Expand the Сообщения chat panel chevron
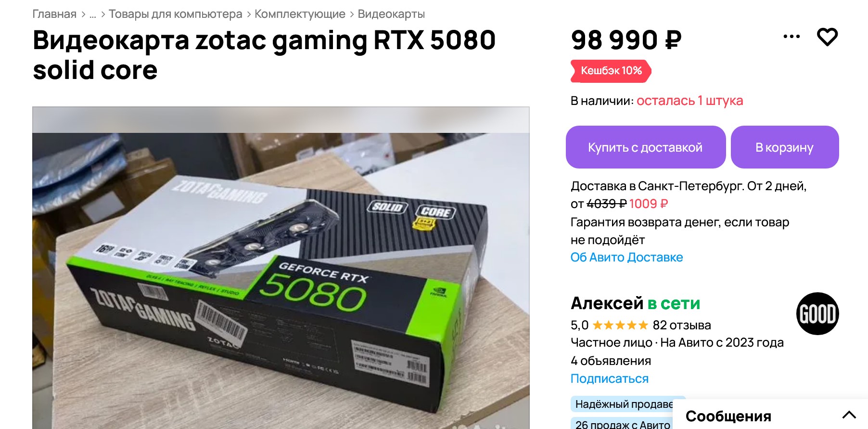 [x=849, y=415]
